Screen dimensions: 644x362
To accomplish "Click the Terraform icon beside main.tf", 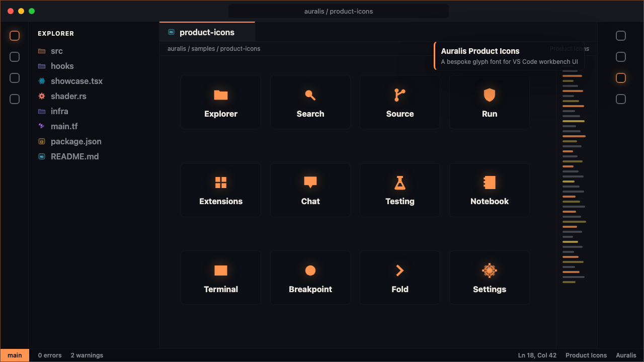I will [x=42, y=126].
